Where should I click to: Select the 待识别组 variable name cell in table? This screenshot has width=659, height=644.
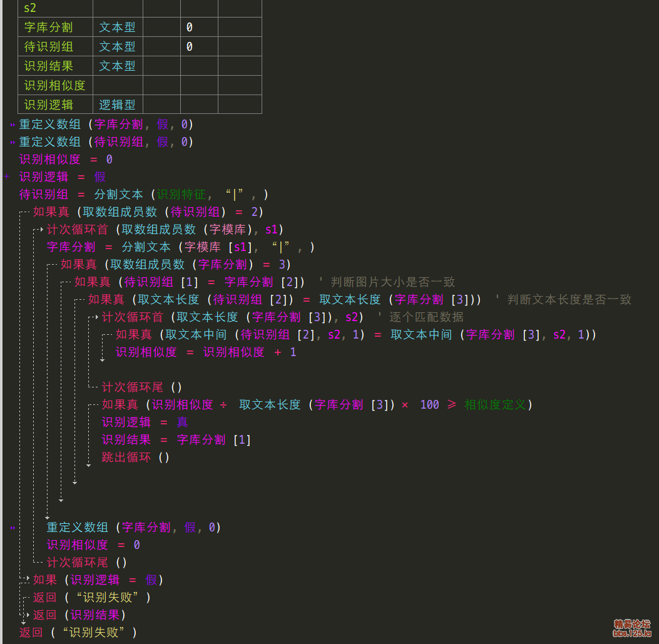(55, 47)
